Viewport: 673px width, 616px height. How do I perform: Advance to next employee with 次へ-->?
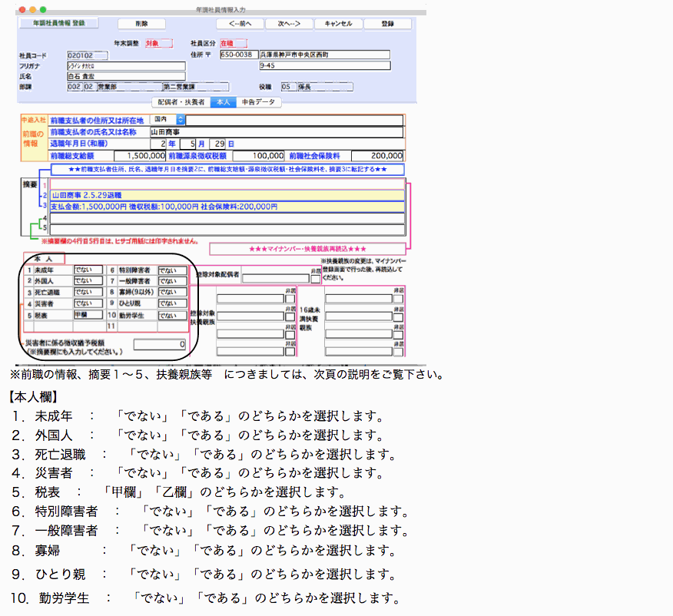point(288,24)
